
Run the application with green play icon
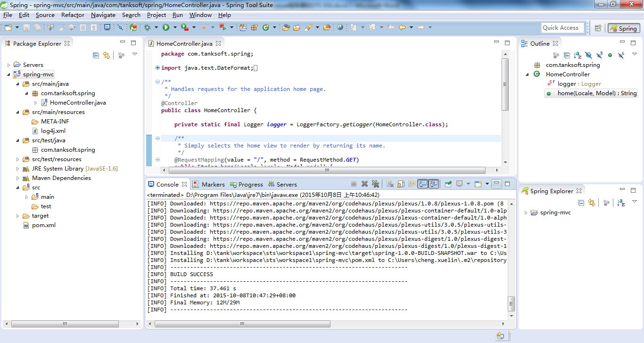click(x=166, y=27)
